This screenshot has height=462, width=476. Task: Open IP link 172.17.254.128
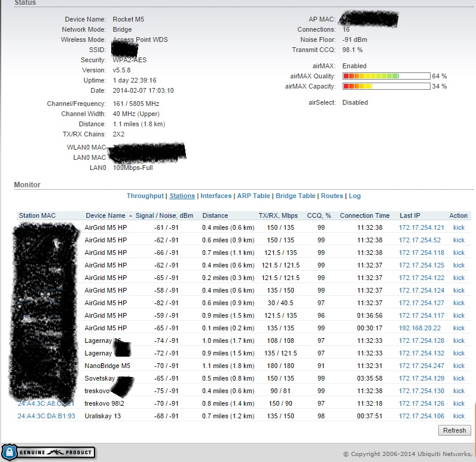tap(422, 341)
